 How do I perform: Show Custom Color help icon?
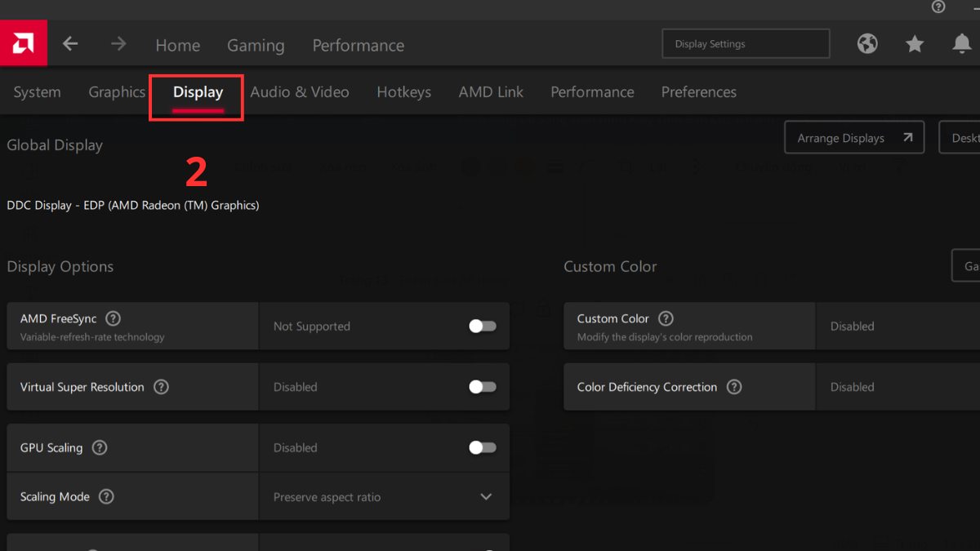[666, 318]
